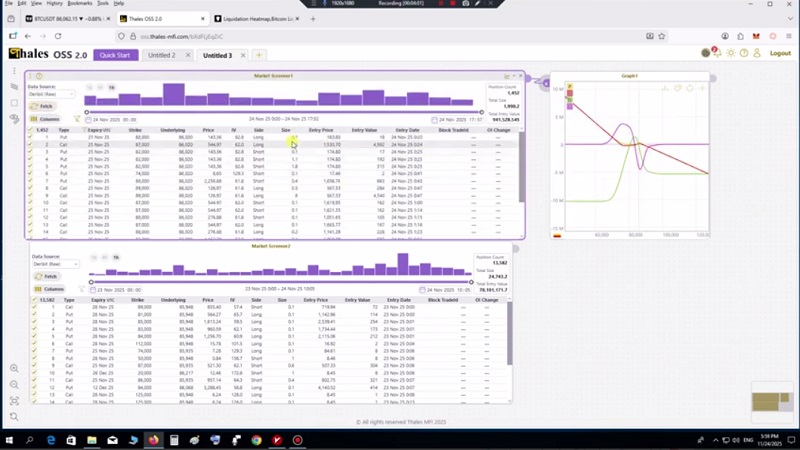The height and width of the screenshot is (450, 800).
Task: Open the help question mark icon
Action: tap(743, 53)
